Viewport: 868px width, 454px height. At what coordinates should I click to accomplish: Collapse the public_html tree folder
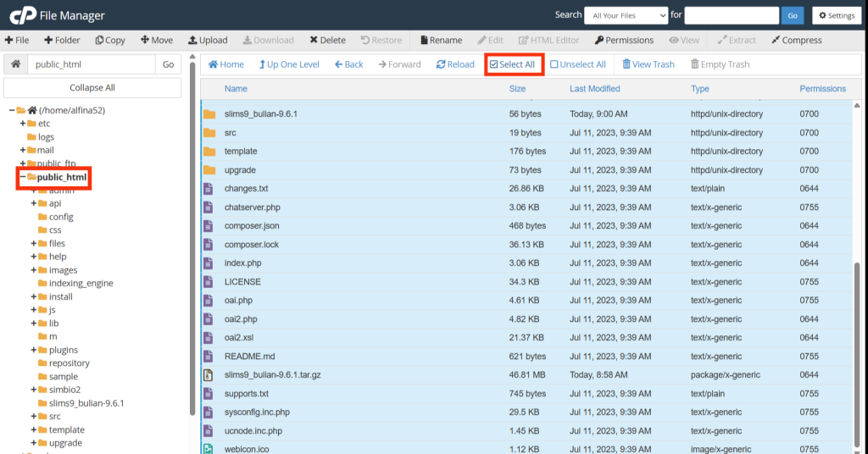[22, 177]
